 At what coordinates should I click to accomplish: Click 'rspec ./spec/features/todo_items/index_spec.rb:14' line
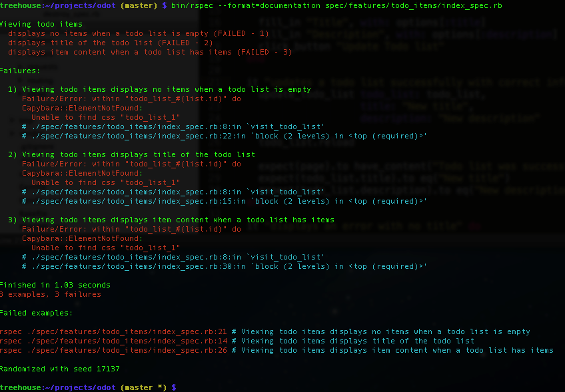coord(237,341)
